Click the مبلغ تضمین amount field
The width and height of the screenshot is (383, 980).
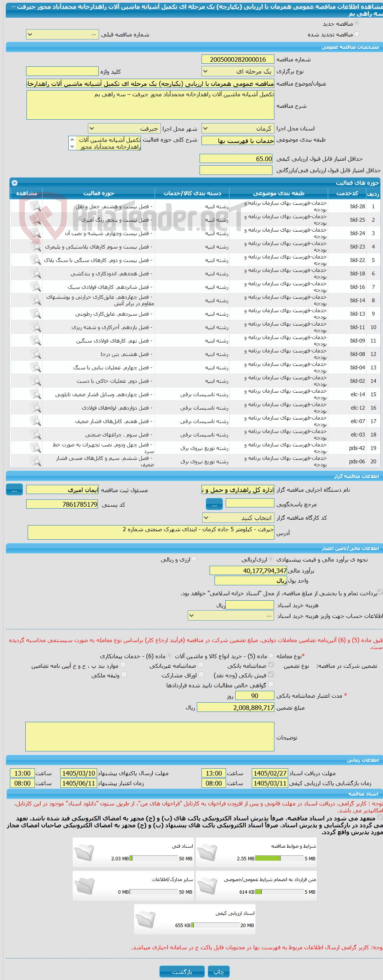coord(236,707)
